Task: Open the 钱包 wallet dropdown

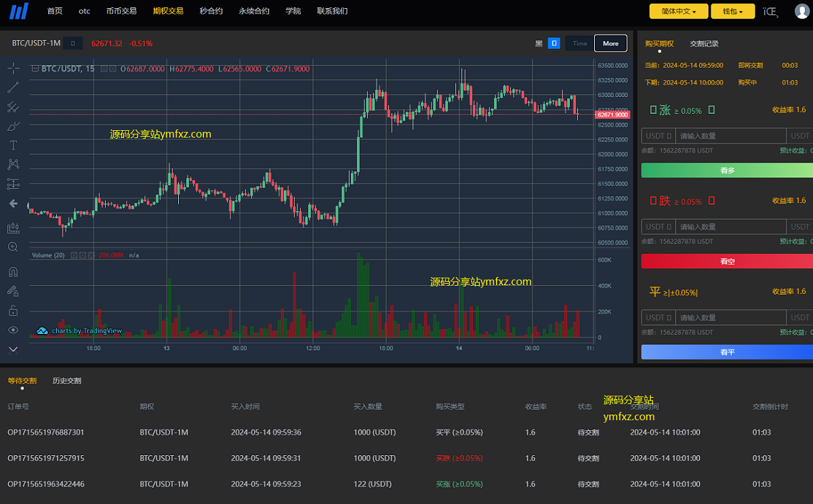Action: 732,12
